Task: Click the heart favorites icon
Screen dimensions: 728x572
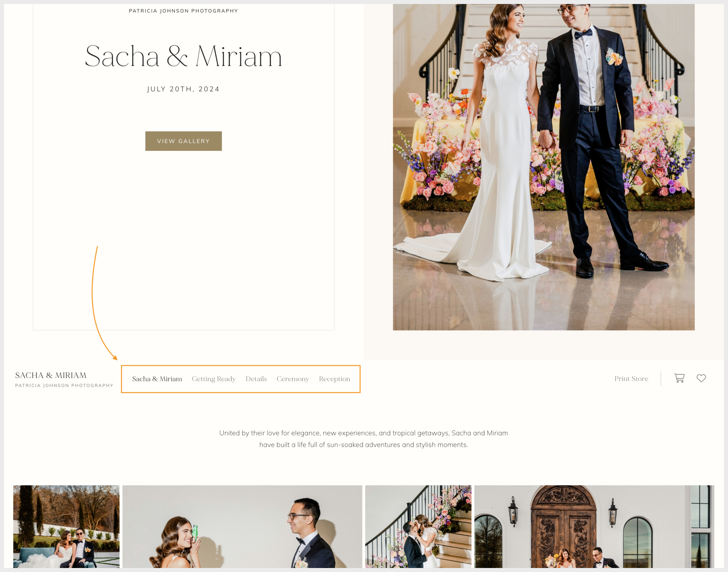Action: 701,378
